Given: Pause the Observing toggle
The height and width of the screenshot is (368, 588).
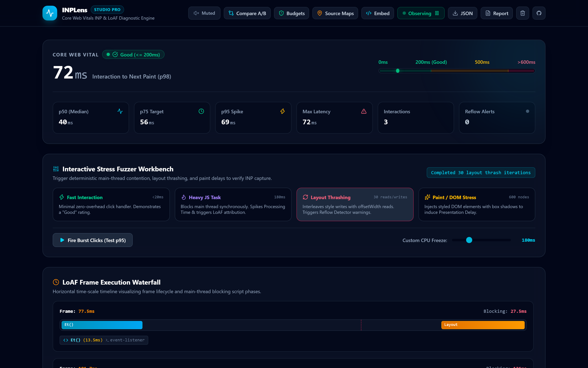Looking at the screenshot, I should click(421, 13).
